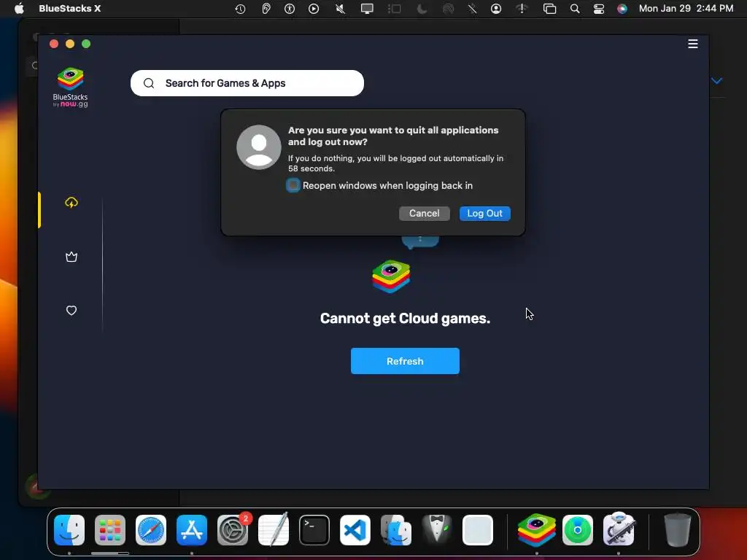Click into Search for Games & Apps field
This screenshot has height=560, width=747.
[247, 83]
